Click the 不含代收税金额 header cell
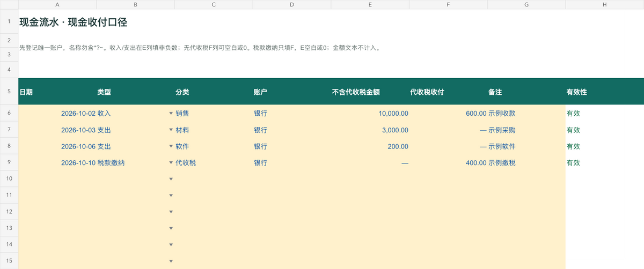The width and height of the screenshot is (644, 269). tap(370, 92)
